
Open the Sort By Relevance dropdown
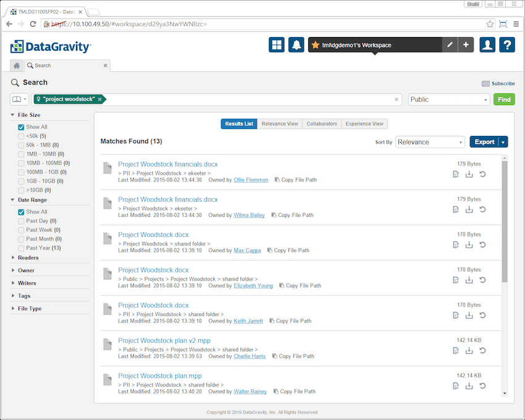[x=430, y=142]
